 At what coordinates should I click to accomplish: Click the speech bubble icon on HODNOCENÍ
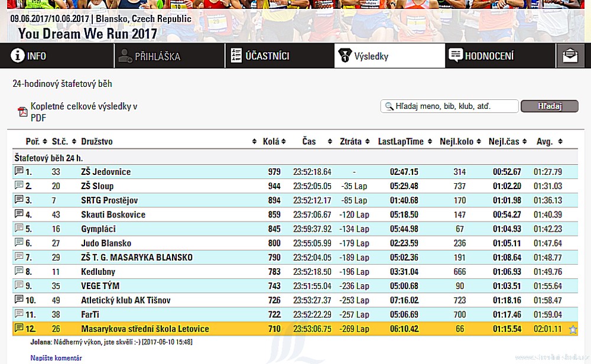tap(456, 55)
